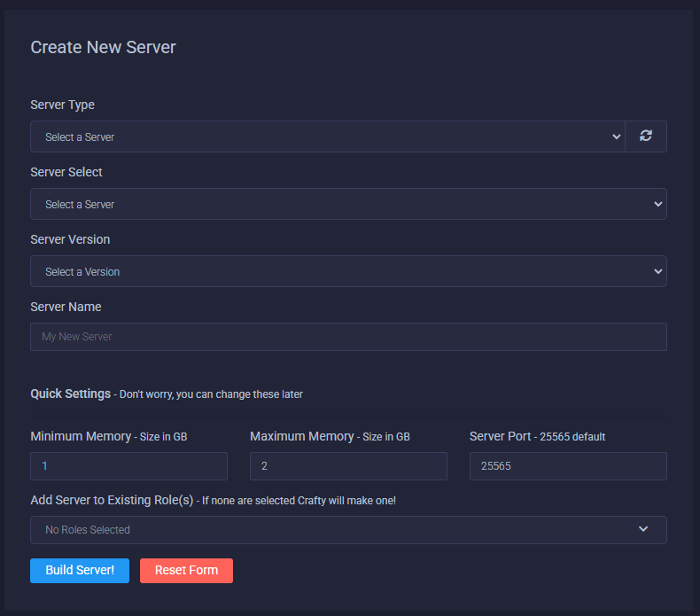Viewport: 700px width, 616px height.
Task: Open the Server Select dropdown
Action: (348, 204)
